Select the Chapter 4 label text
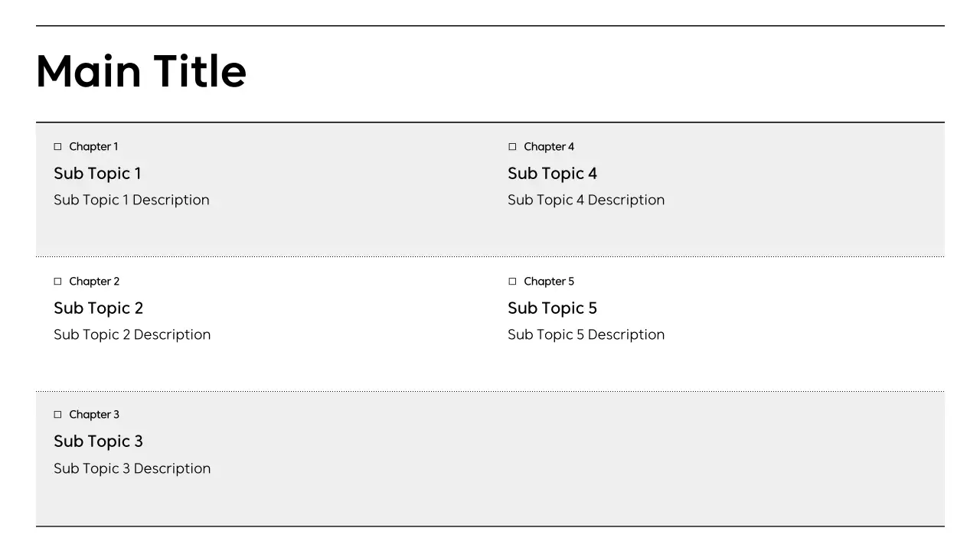 point(548,147)
